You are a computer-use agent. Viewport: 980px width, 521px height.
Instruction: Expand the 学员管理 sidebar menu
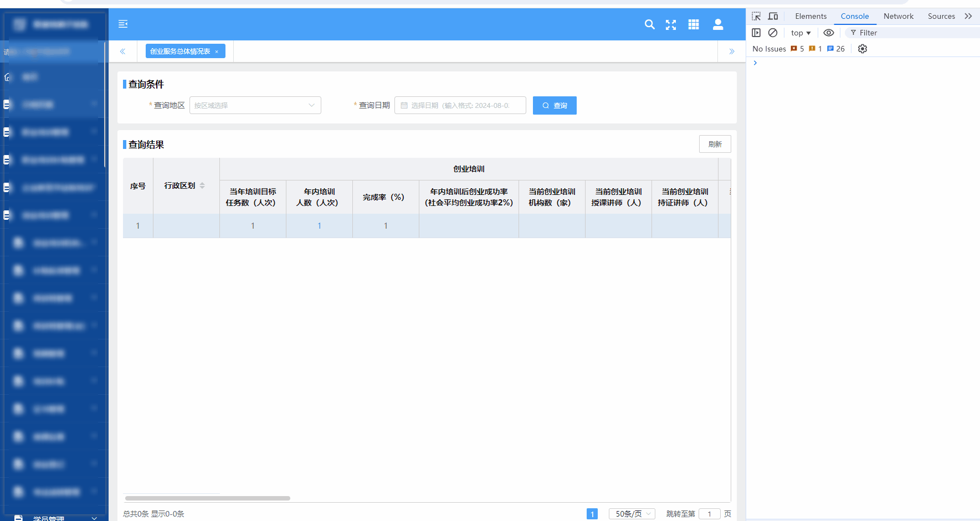click(x=55, y=518)
